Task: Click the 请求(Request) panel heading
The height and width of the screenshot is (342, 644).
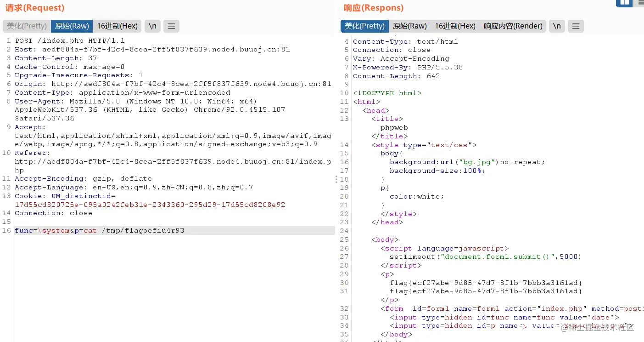Action: 35,8
